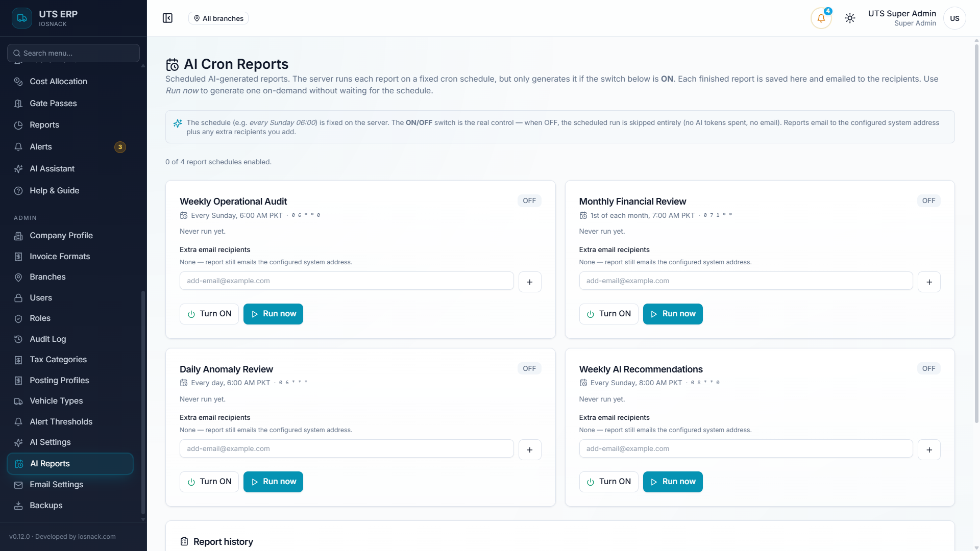Click the Alert Thresholds bell icon
The image size is (980, 551).
pyautogui.click(x=18, y=422)
